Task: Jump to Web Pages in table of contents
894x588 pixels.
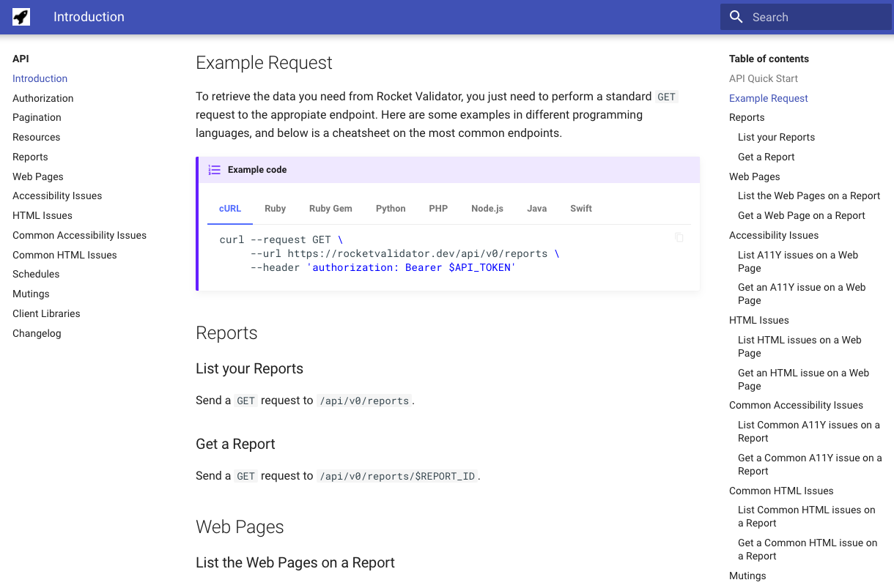Action: click(755, 176)
